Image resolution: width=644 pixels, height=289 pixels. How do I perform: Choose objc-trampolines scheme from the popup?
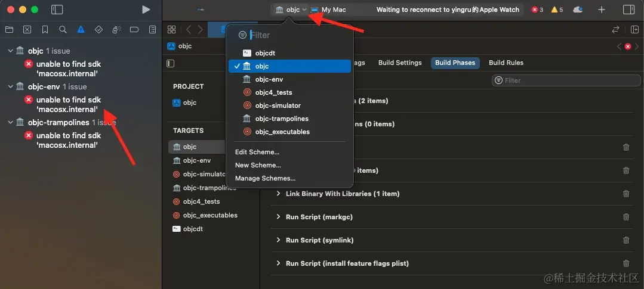[x=289, y=119]
